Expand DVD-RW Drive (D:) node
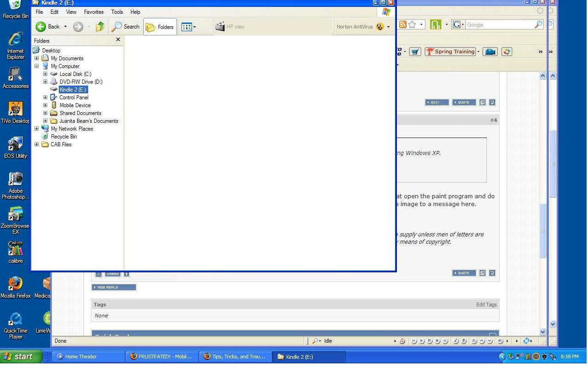This screenshot has width=588, height=368. click(x=45, y=82)
